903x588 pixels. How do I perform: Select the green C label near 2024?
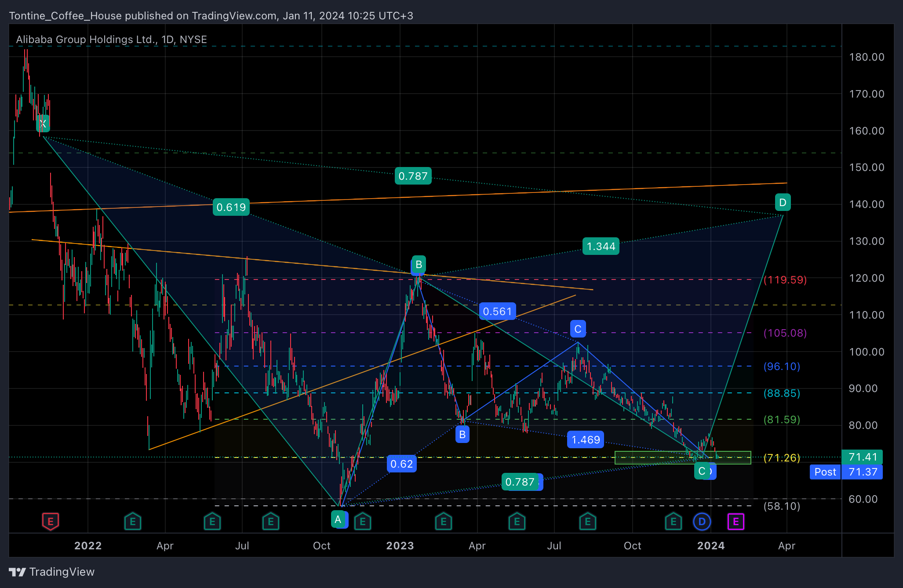coord(702,471)
